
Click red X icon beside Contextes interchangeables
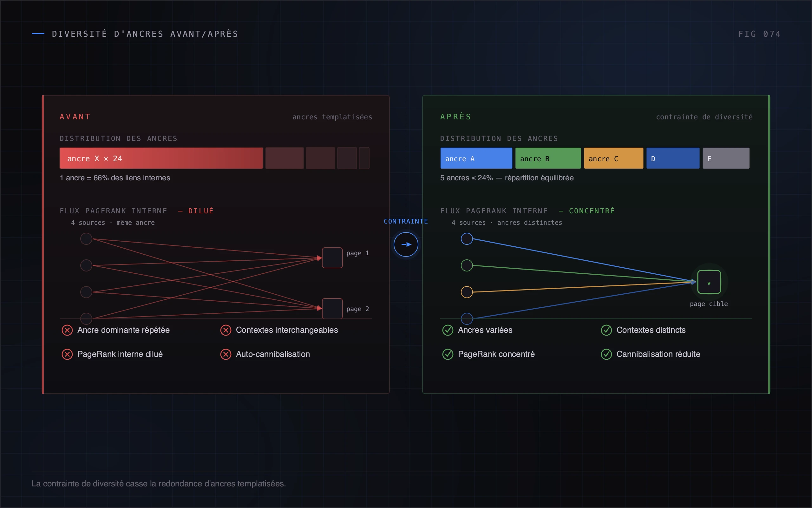[226, 330]
